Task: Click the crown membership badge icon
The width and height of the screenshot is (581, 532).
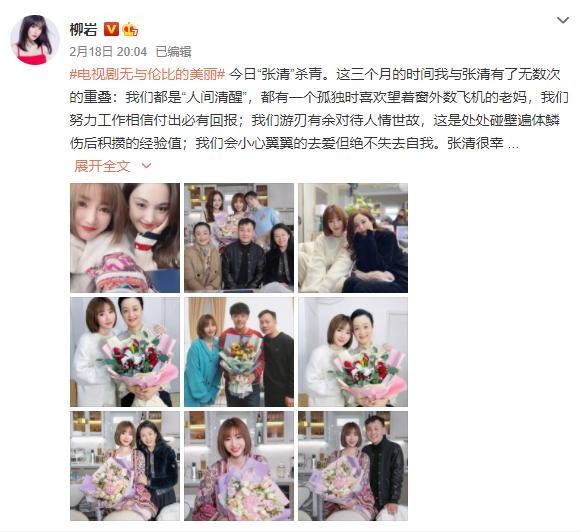Action: [130, 29]
